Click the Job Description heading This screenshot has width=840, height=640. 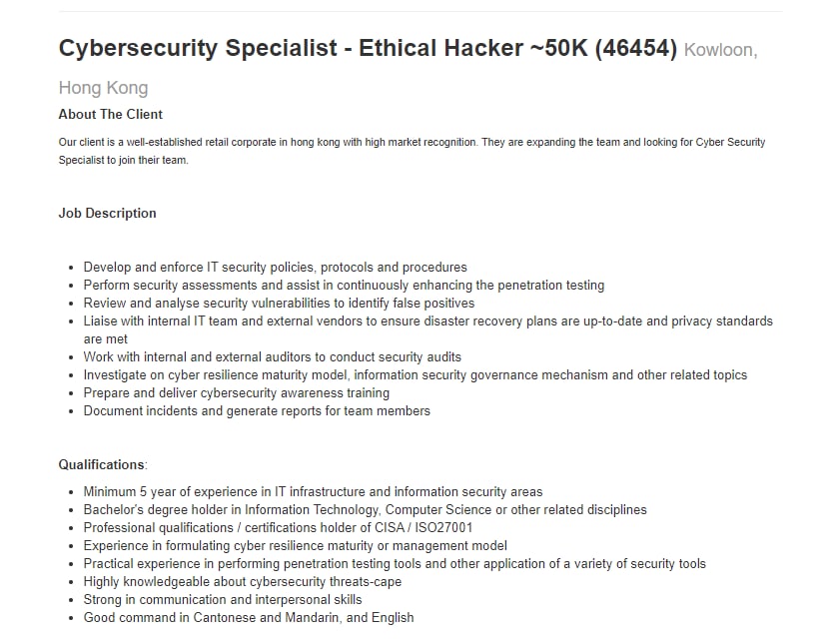107,213
